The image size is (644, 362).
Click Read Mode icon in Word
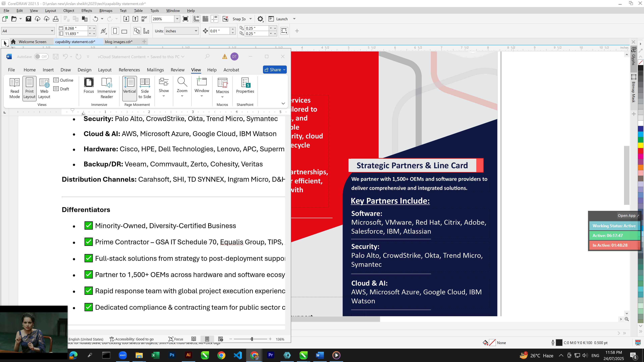[14, 88]
